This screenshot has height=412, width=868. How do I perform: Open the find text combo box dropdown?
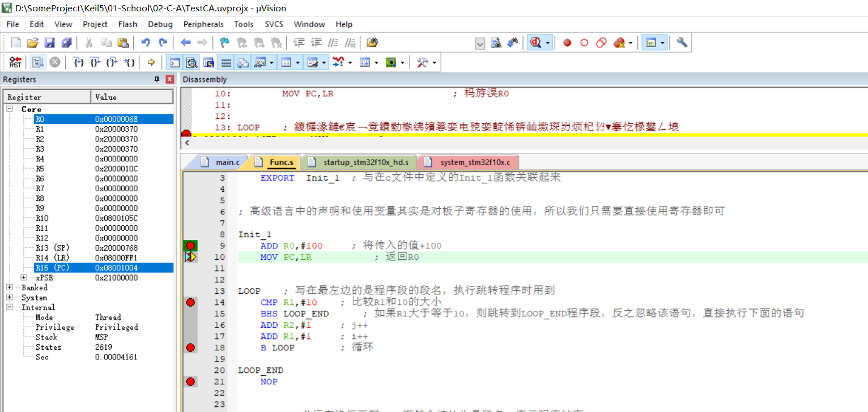tap(480, 43)
